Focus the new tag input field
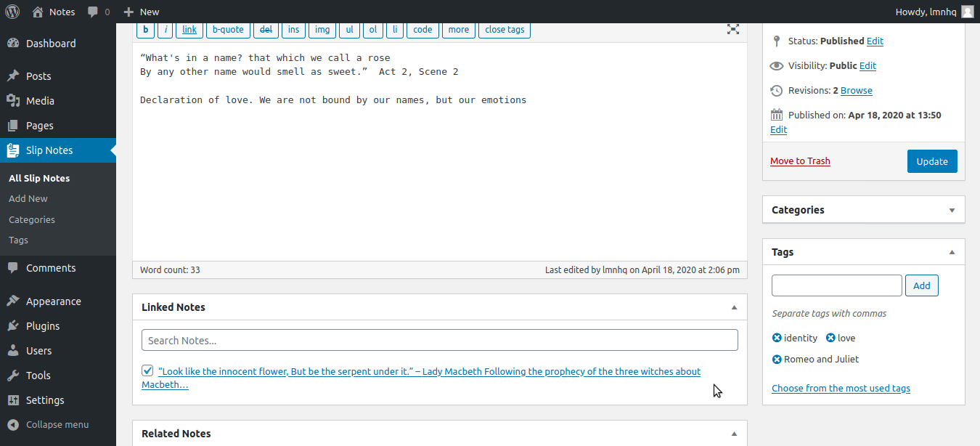Image resolution: width=980 pixels, height=446 pixels. click(x=837, y=285)
